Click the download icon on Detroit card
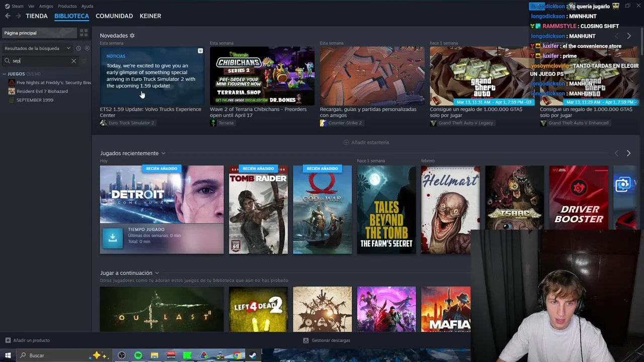 (x=113, y=238)
